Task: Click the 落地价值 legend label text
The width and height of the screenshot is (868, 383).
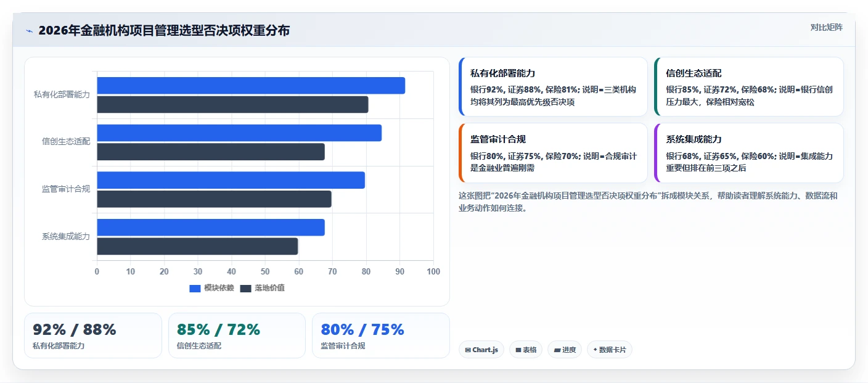Action: pyautogui.click(x=269, y=288)
